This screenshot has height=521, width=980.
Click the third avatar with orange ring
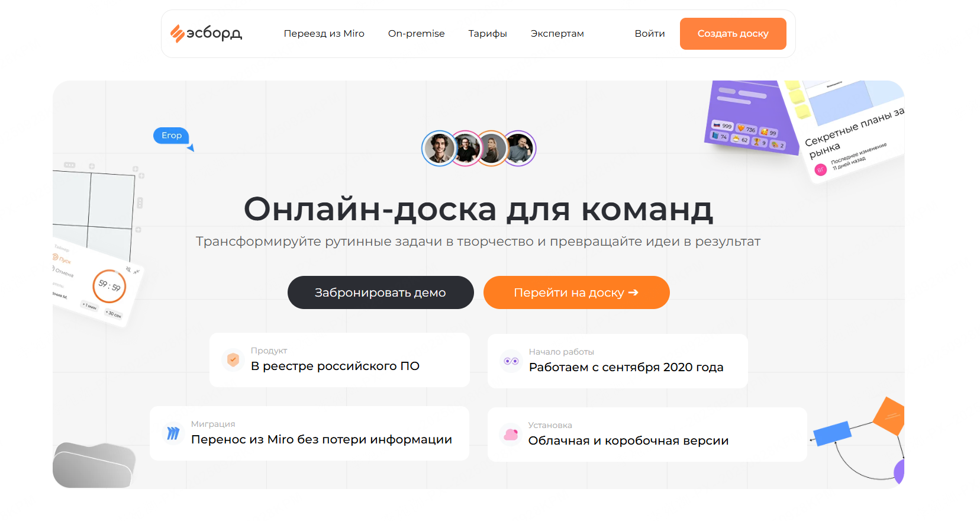(x=494, y=149)
